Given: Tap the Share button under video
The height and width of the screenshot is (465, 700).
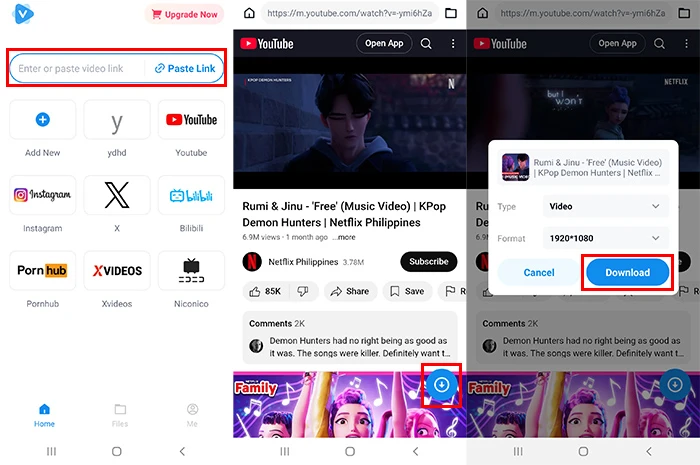Looking at the screenshot, I should (x=350, y=291).
